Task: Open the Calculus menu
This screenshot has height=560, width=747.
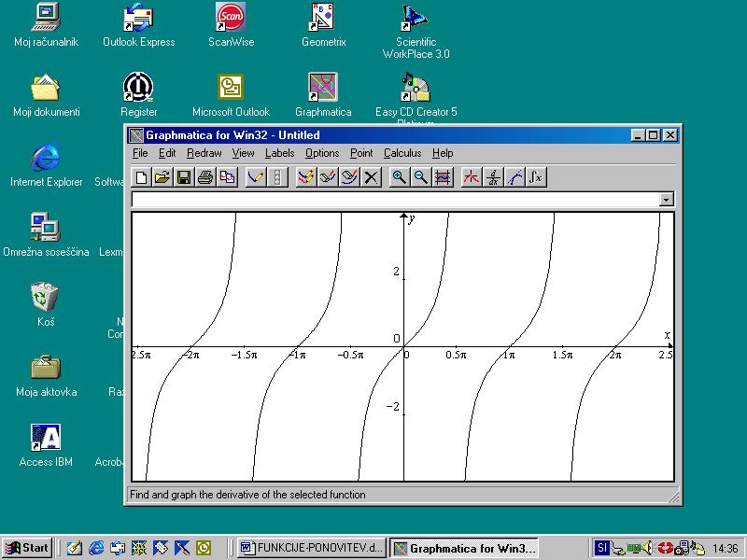Action: [x=402, y=153]
